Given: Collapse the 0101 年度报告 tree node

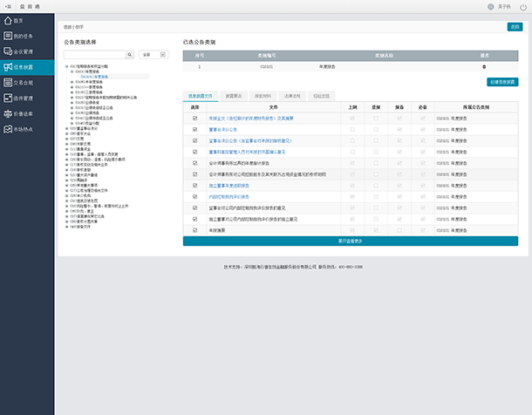Looking at the screenshot, I should click(72, 71).
